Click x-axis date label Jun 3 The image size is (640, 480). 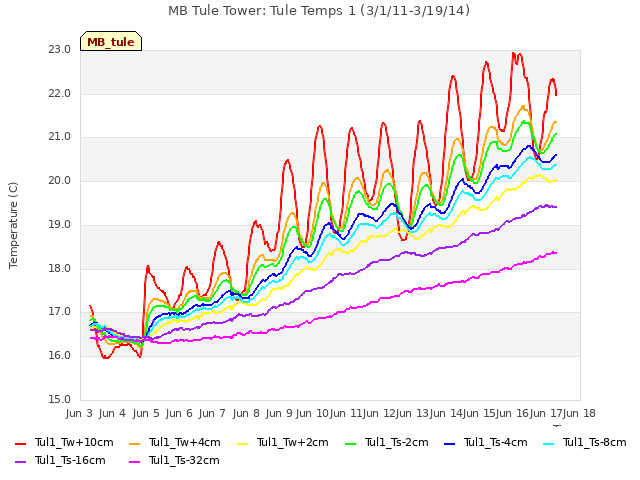pyautogui.click(x=79, y=413)
